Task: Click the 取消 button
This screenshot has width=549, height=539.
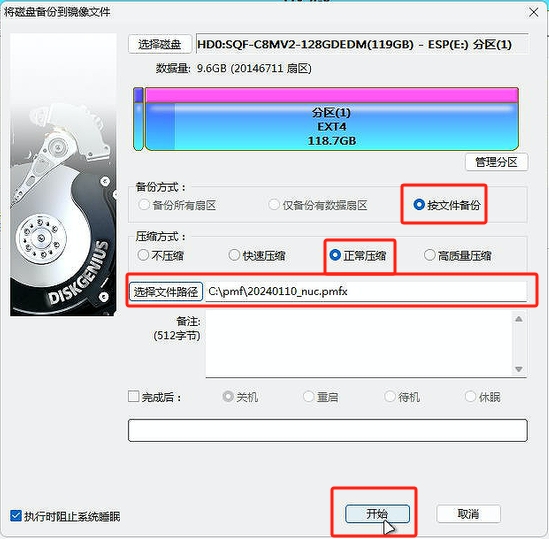Action: [x=468, y=514]
